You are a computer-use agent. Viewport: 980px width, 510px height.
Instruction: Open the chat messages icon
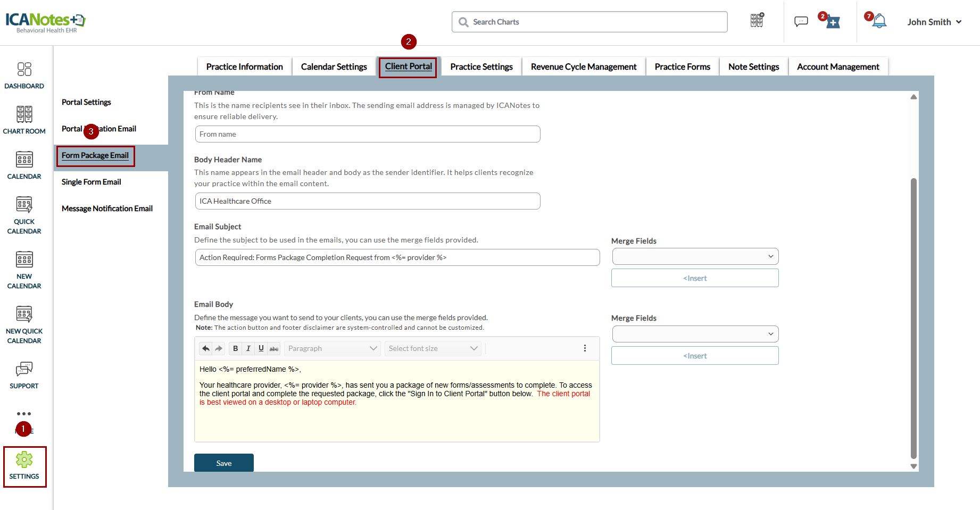pos(801,22)
